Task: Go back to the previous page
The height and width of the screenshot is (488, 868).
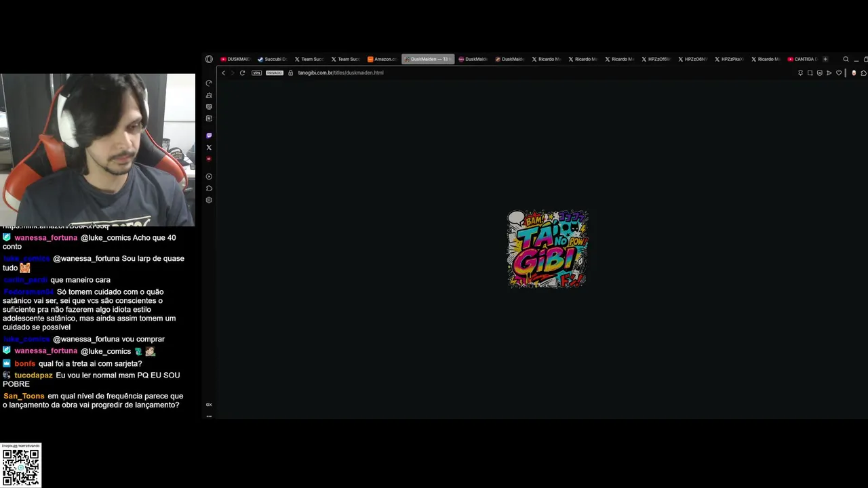Action: (x=223, y=73)
